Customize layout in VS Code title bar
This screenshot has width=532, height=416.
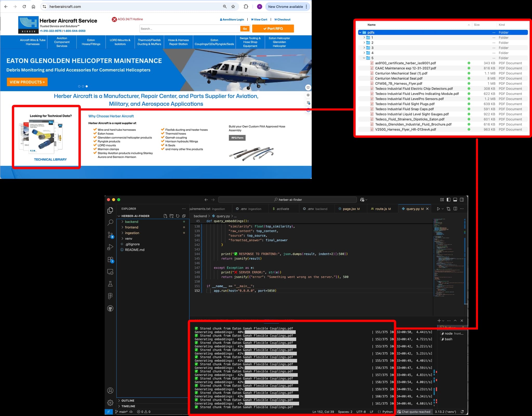442,200
